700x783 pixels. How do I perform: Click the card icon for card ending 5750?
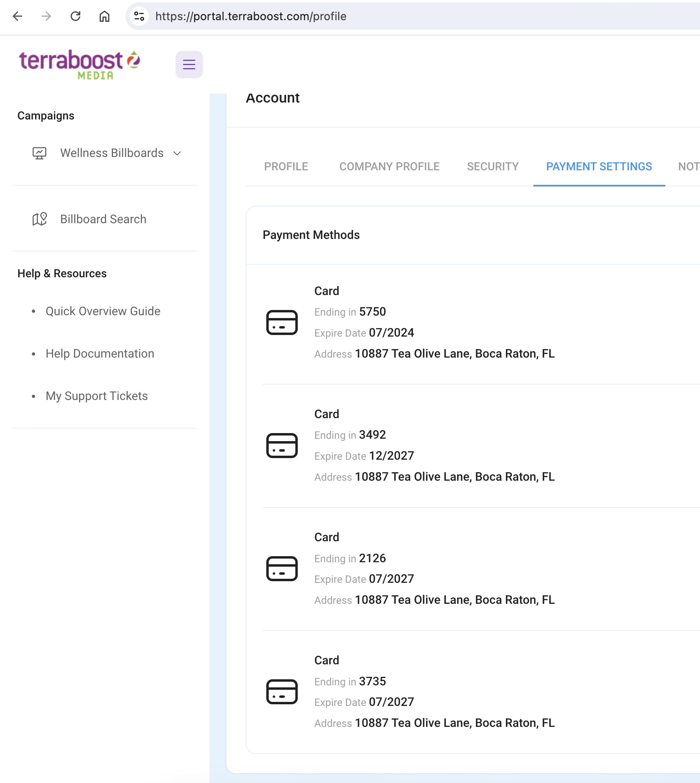[x=282, y=322]
